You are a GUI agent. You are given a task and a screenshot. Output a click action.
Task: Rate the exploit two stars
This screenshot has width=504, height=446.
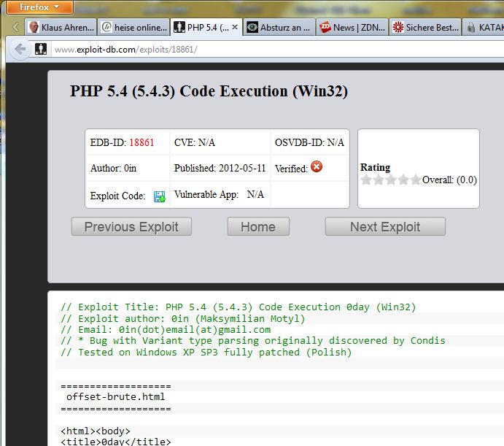click(x=379, y=180)
